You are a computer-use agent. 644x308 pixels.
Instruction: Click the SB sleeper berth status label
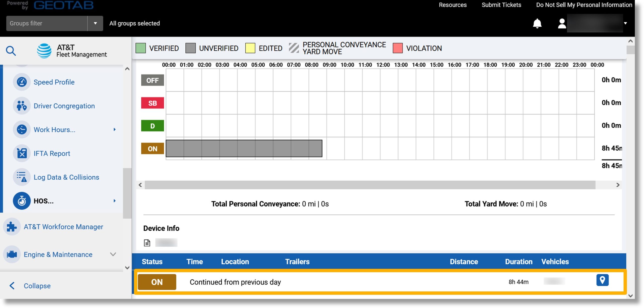(x=152, y=103)
